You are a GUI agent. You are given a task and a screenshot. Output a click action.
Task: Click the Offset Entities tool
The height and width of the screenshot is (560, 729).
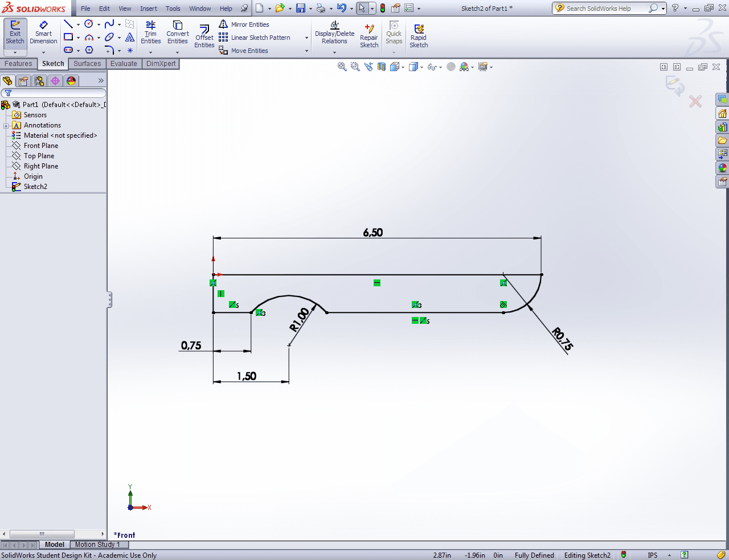point(204,35)
